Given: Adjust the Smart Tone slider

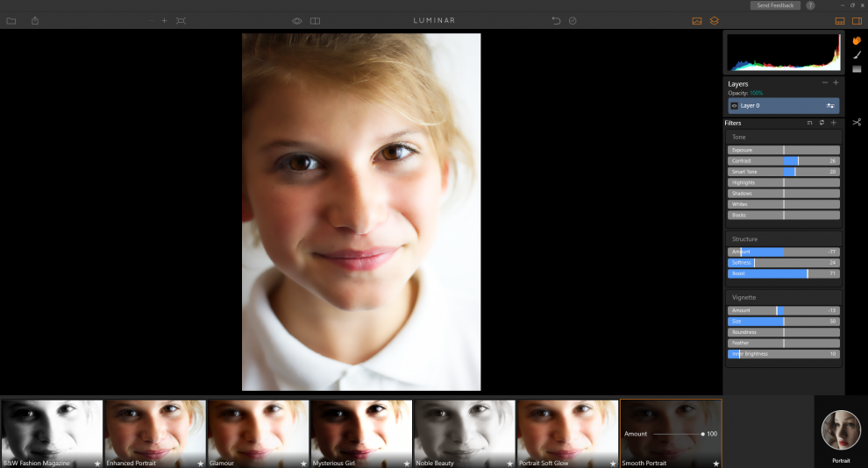Looking at the screenshot, I should pyautogui.click(x=783, y=172).
